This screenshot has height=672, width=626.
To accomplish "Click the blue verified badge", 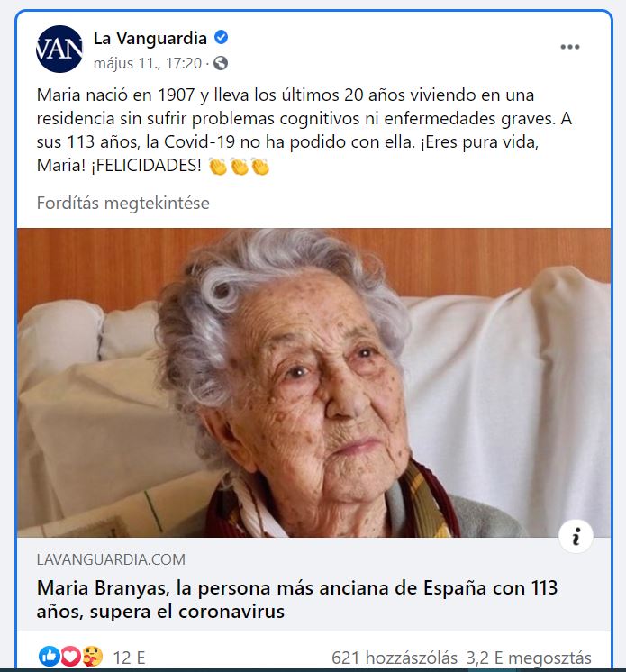I will (x=221, y=38).
